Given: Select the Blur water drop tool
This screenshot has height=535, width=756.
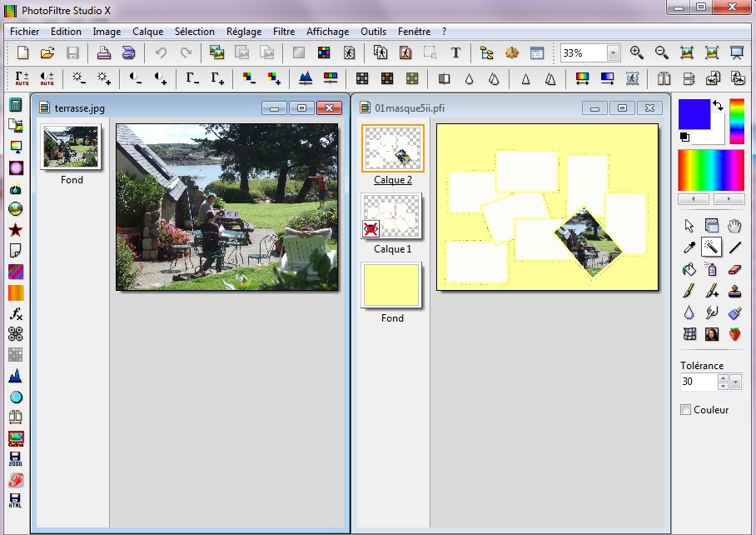Looking at the screenshot, I should click(689, 312).
